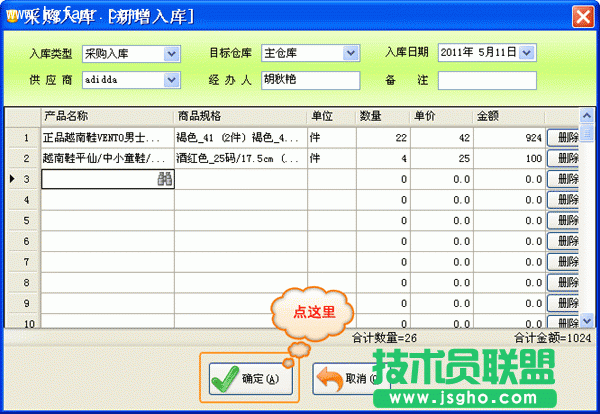The image size is (600, 414).
Task: Click the 合计数量=26 total text
Action: pyautogui.click(x=384, y=338)
